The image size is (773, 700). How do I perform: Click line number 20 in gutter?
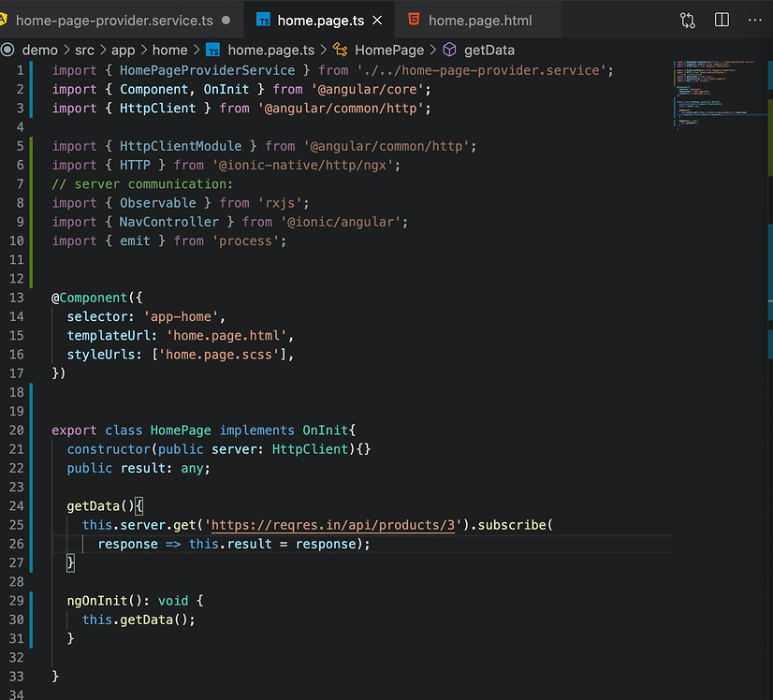coord(16,430)
